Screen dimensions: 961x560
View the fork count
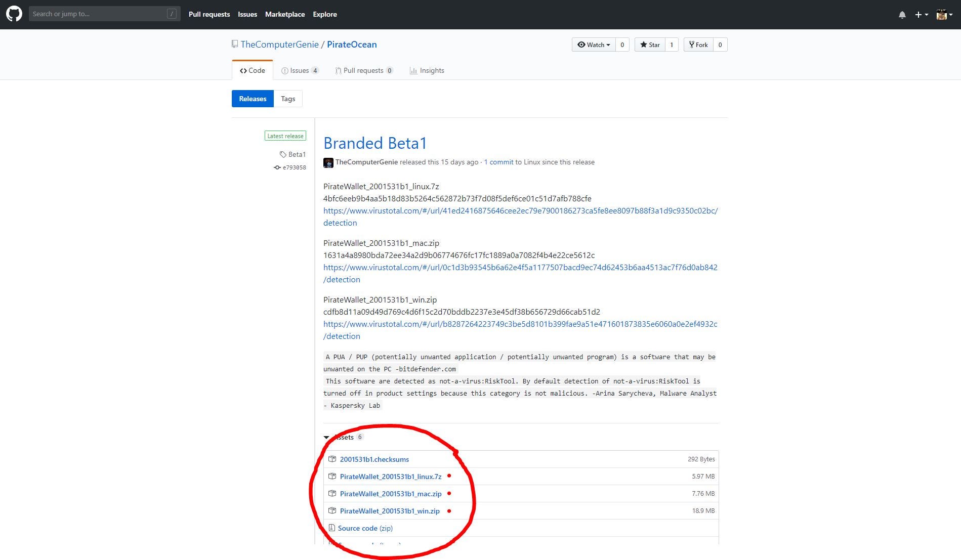click(720, 45)
